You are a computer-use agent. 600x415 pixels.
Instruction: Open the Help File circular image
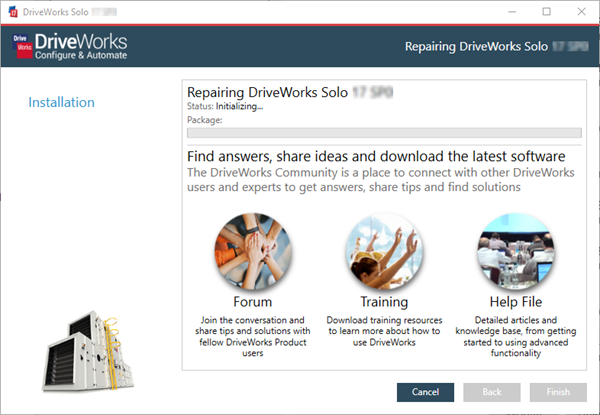click(515, 251)
